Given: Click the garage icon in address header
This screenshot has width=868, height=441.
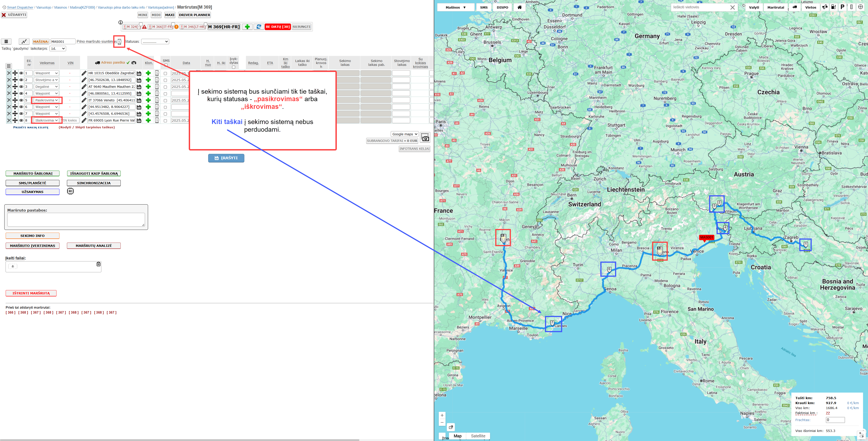Looking at the screenshot, I should click(x=134, y=63).
